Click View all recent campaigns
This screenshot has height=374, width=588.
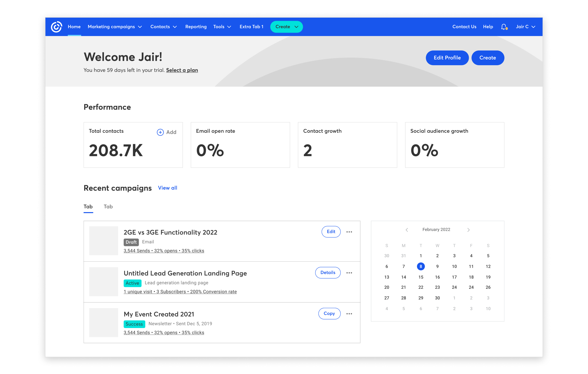(168, 188)
